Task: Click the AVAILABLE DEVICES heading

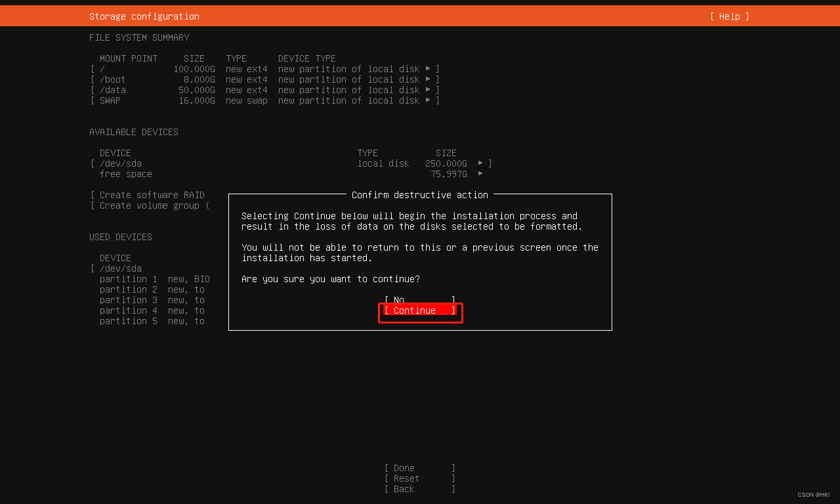Action: [134, 132]
